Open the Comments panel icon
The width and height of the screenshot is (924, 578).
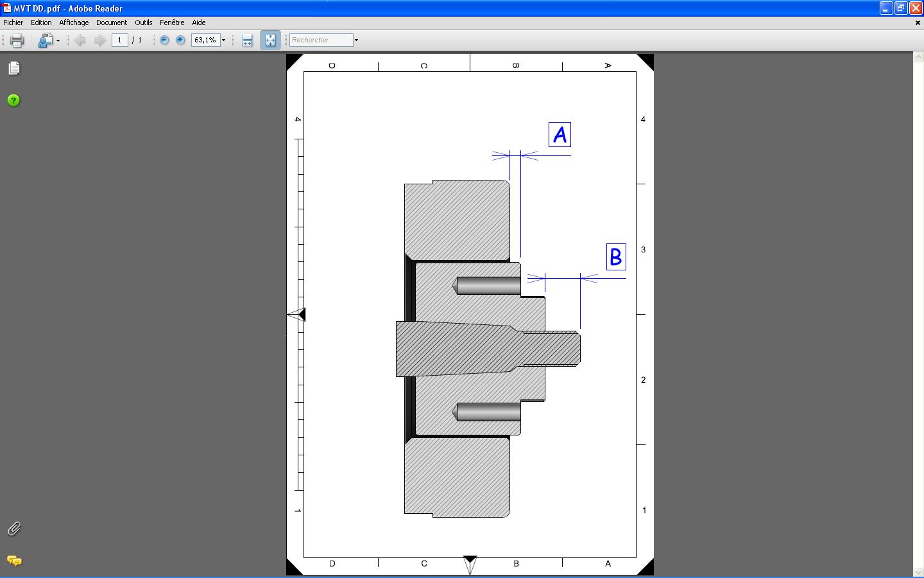click(13, 561)
